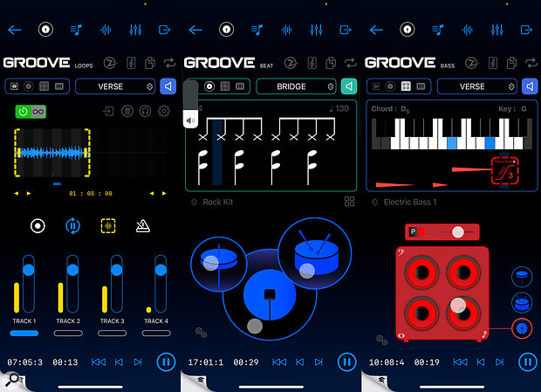Tap export icon in Beat top bar

[346, 30]
